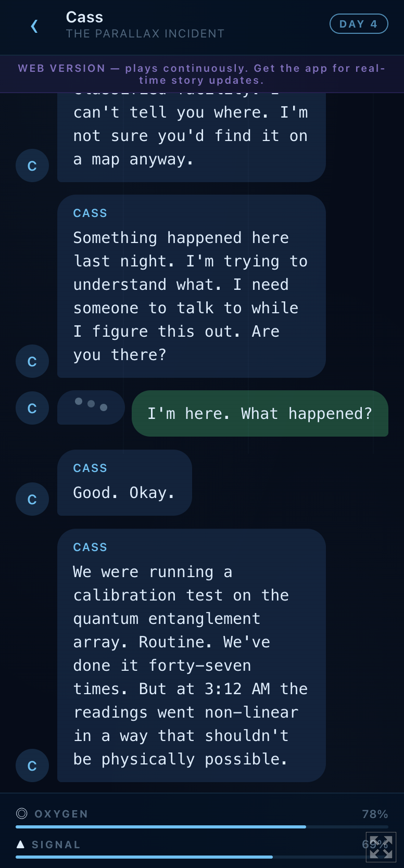Click the "can't tell you where" message bubble
This screenshot has width=404, height=868.
pos(191,136)
